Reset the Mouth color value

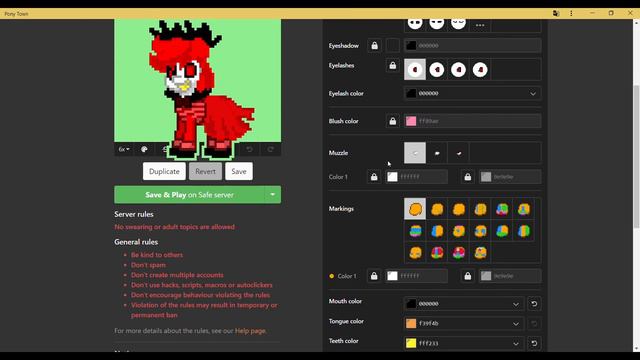[534, 304]
